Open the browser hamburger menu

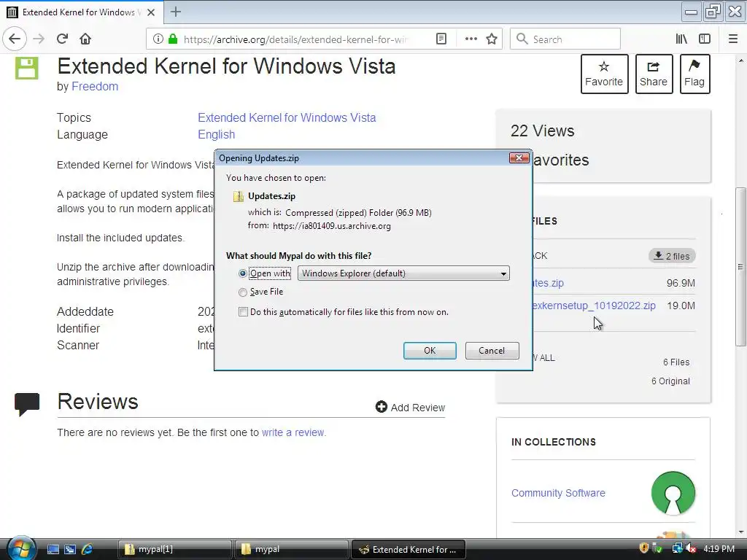click(x=733, y=39)
